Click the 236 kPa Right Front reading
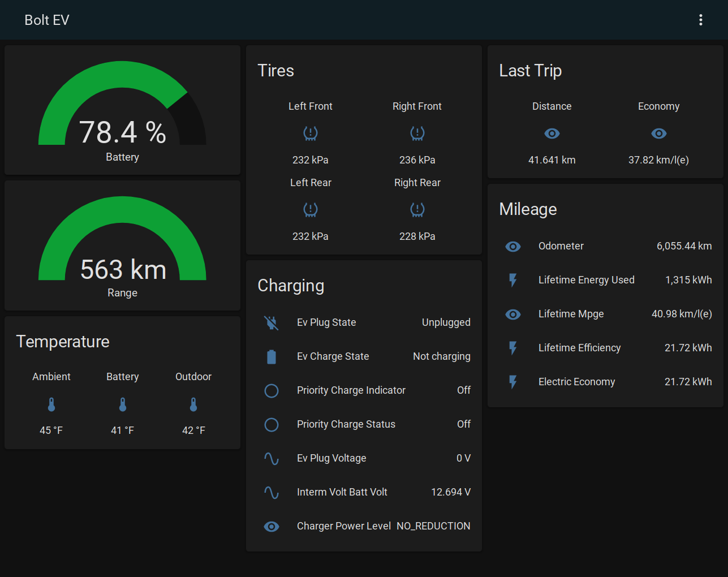This screenshot has width=728, height=577. [417, 160]
